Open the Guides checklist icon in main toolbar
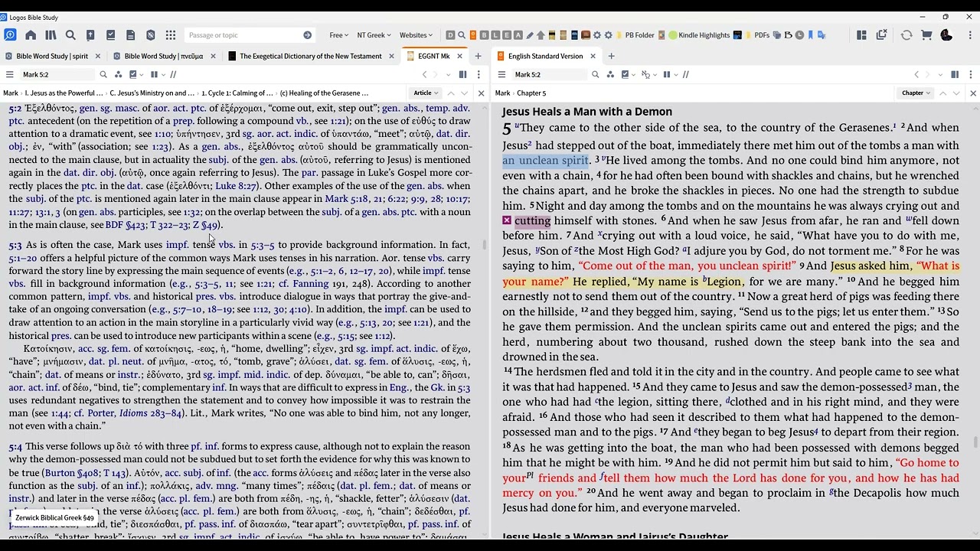The image size is (980, 551). coord(111,34)
